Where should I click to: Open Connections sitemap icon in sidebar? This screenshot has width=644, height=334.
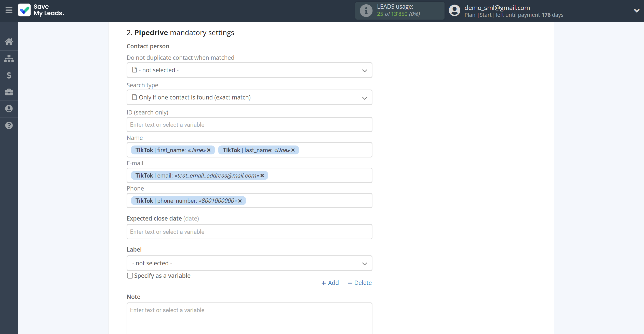[x=9, y=59]
